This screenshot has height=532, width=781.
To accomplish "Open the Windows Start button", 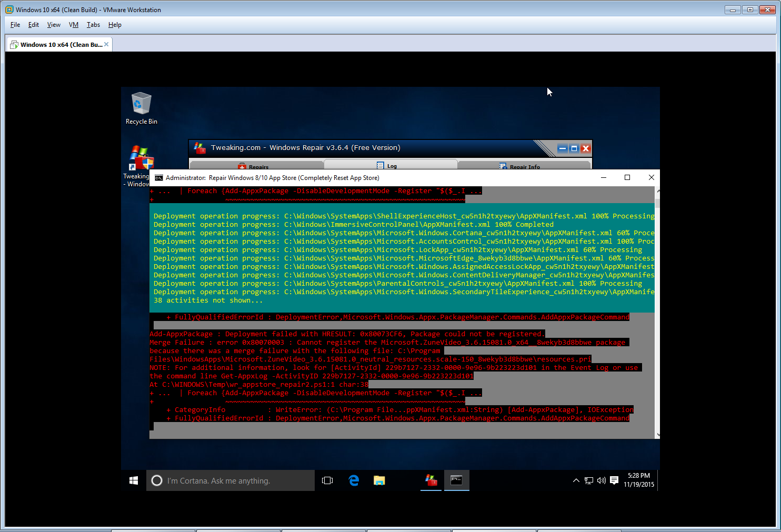I will (x=134, y=480).
